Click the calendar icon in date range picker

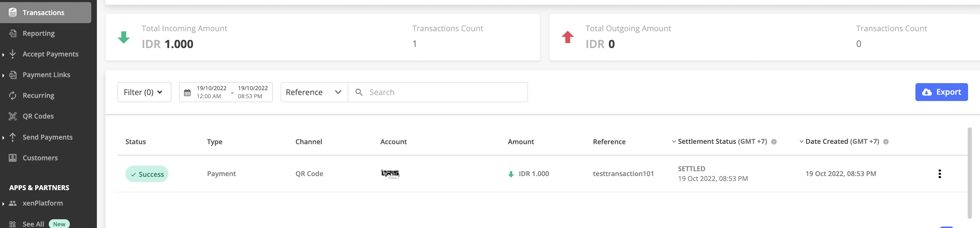187,92
